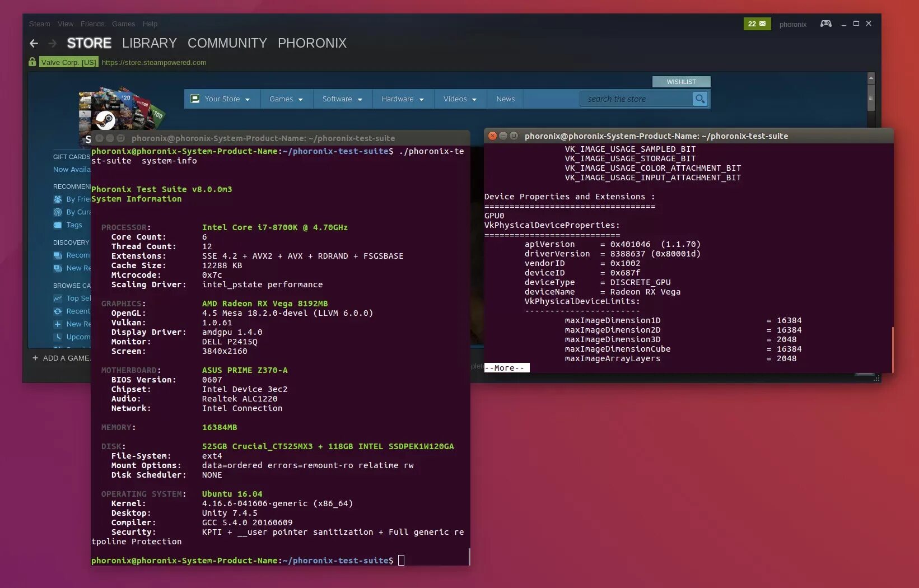Click the ADD A GAME button
919x588 pixels.
[62, 358]
